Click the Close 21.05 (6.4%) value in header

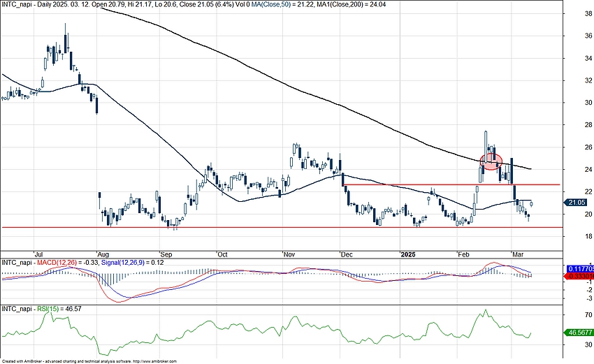(x=206, y=5)
